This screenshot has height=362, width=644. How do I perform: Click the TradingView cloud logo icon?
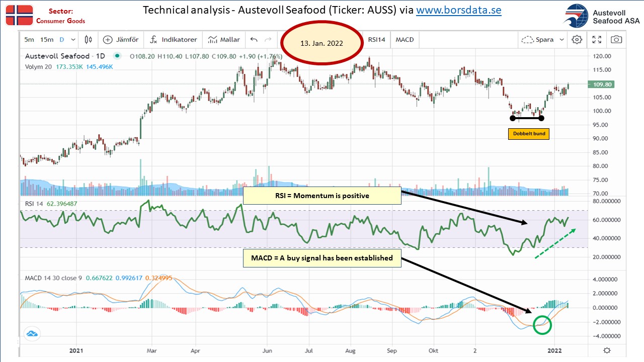pyautogui.click(x=32, y=333)
